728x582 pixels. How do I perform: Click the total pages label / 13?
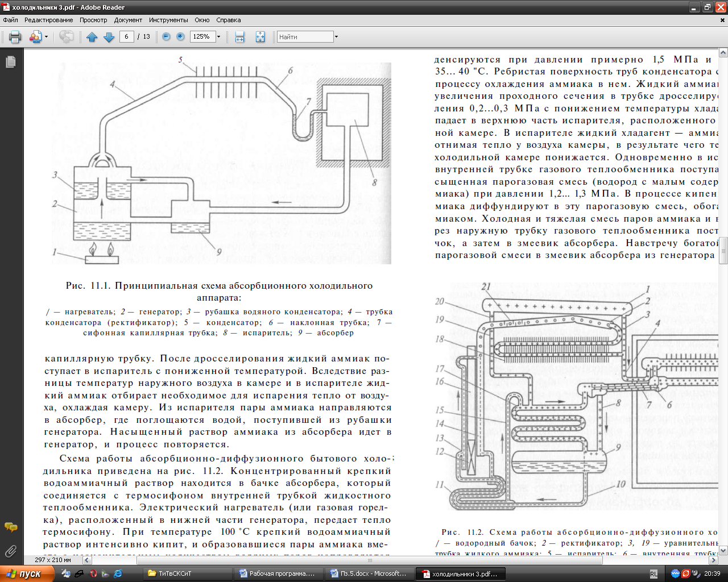coord(144,36)
